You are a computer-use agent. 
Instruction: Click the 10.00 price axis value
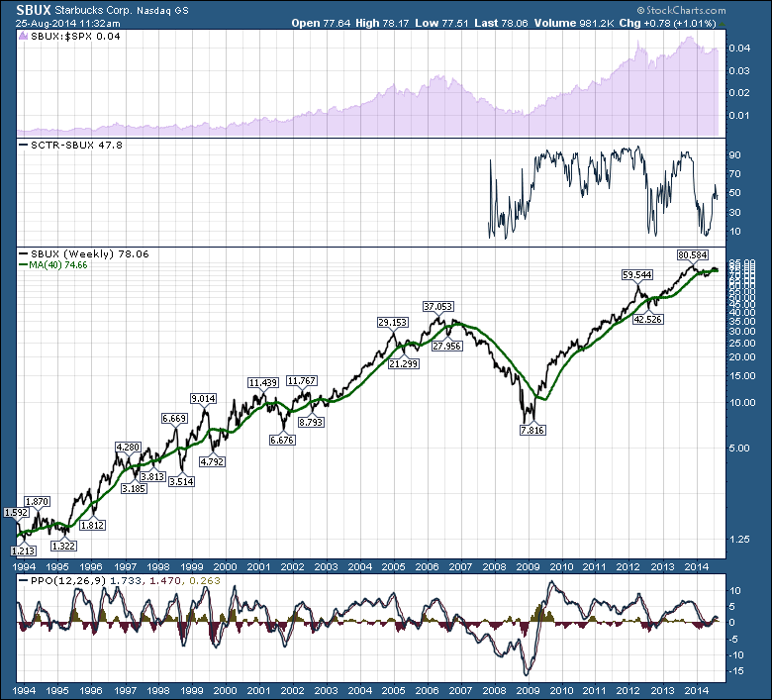[742, 402]
